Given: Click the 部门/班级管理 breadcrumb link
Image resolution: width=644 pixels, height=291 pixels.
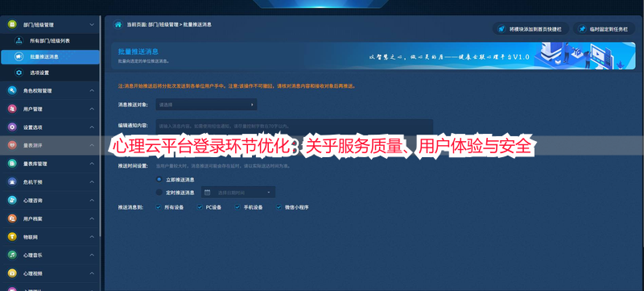Looking at the screenshot, I should pyautogui.click(x=163, y=25).
